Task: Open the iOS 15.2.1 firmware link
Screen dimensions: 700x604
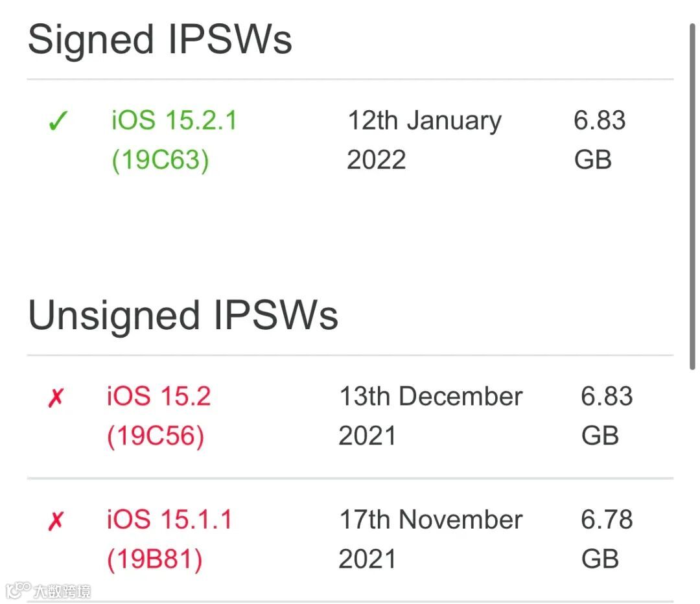Action: (174, 121)
